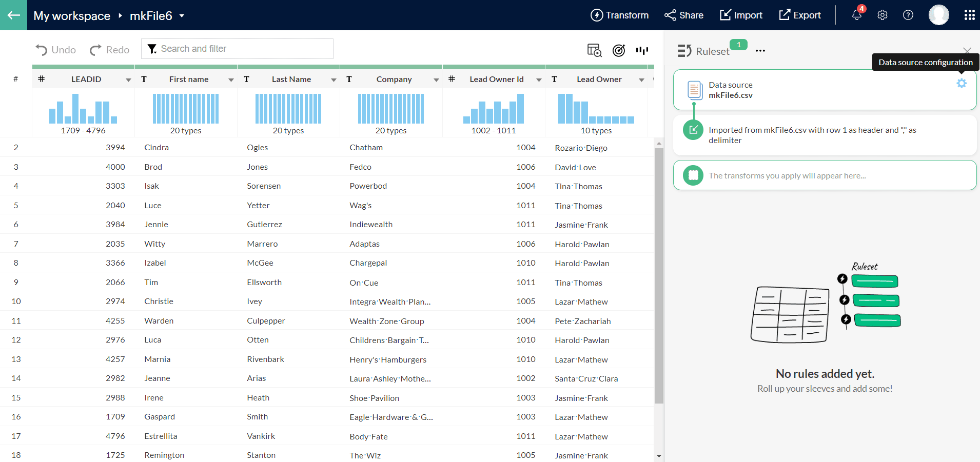Open the Ruleset more options ellipsis
Screen dimensions: 980x462
coord(760,51)
